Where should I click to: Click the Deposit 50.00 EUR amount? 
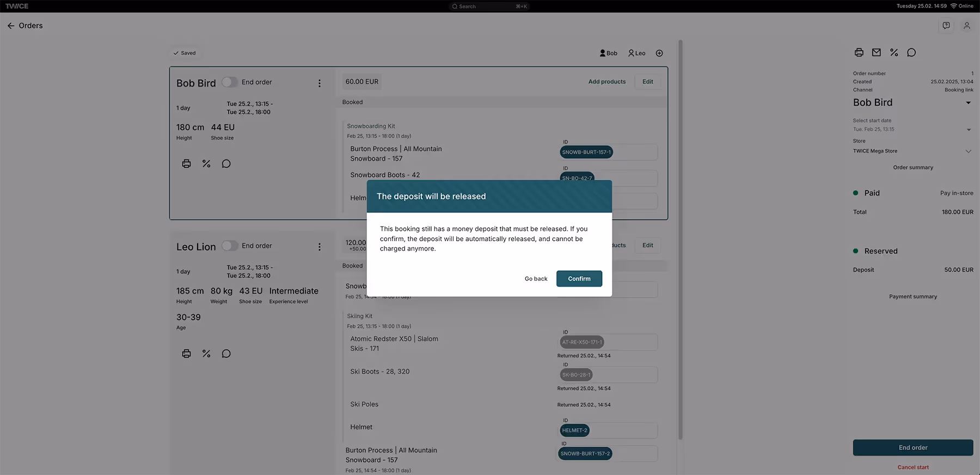tap(959, 270)
